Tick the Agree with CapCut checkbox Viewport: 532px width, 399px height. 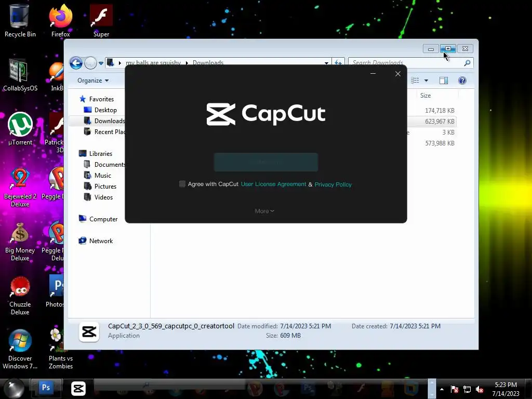[x=182, y=184]
